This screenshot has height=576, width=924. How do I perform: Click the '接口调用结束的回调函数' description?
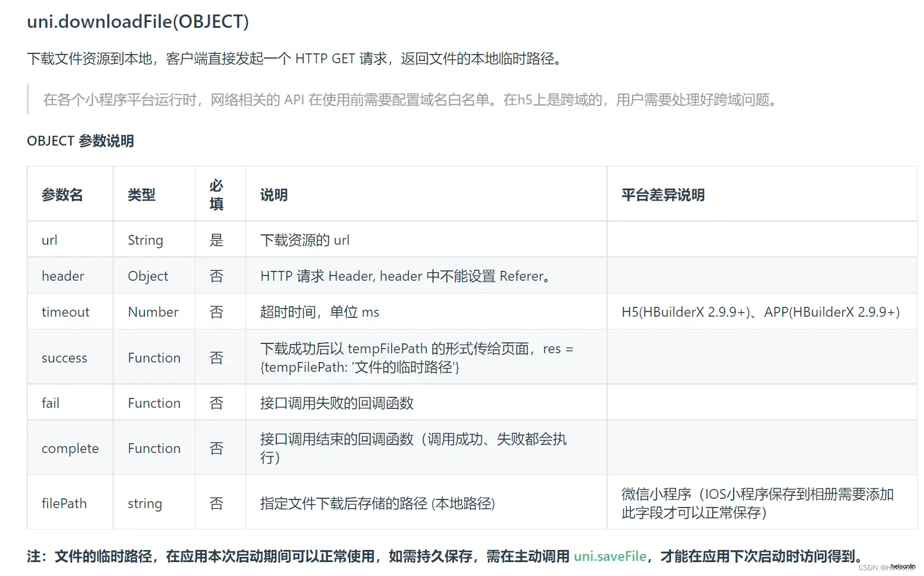(x=413, y=448)
